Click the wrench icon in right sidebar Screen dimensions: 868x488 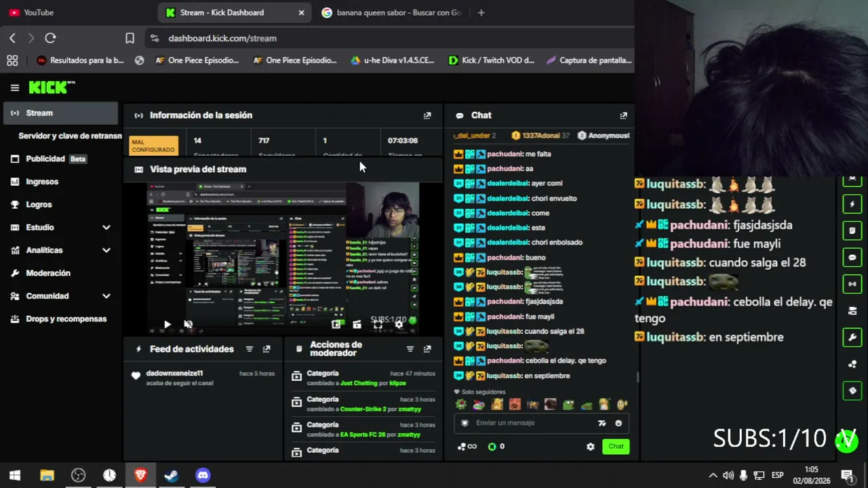[852, 337]
